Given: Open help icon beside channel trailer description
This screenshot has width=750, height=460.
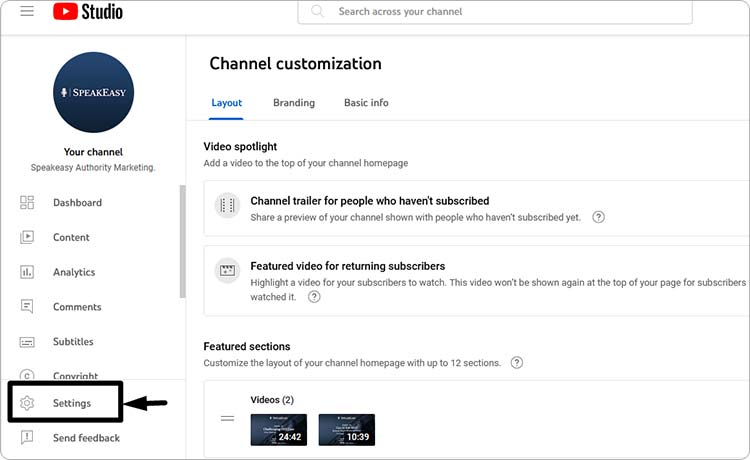Looking at the screenshot, I should (598, 217).
